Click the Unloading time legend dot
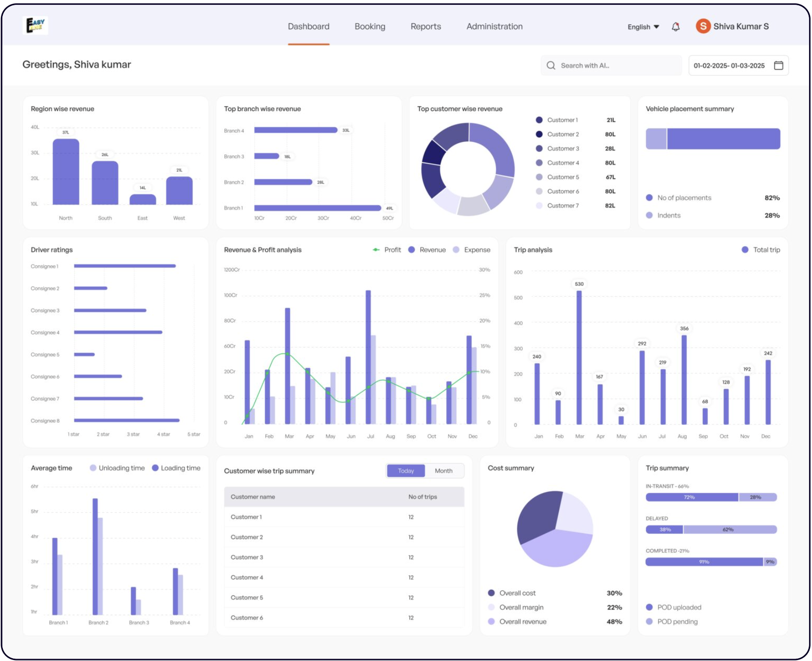Image resolution: width=812 pixels, height=661 pixels. [x=93, y=468]
